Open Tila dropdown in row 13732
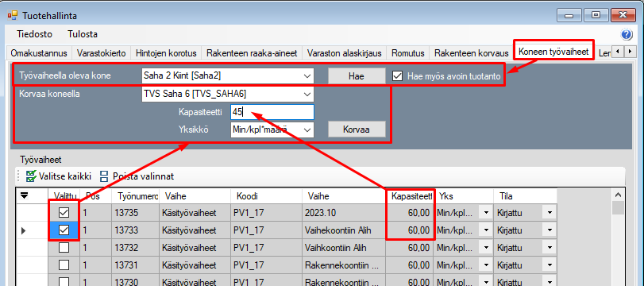Image resolution: width=644 pixels, height=286 pixels. (550, 248)
